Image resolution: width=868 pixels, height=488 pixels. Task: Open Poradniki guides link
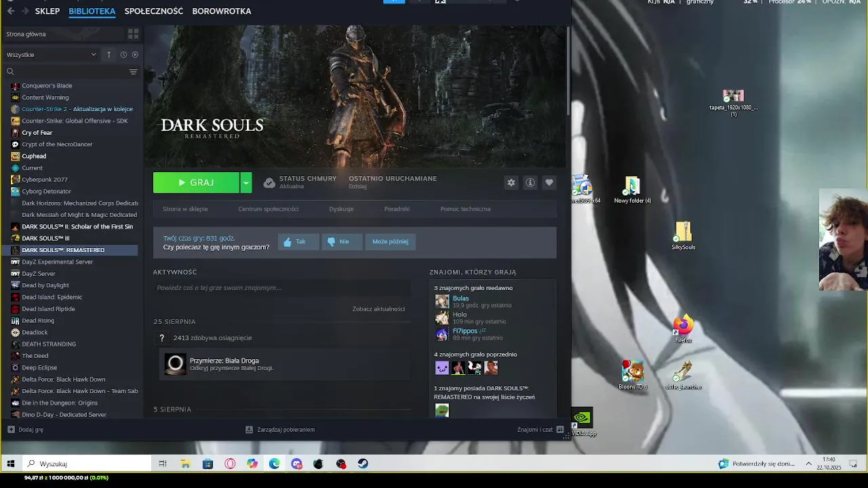[397, 209]
